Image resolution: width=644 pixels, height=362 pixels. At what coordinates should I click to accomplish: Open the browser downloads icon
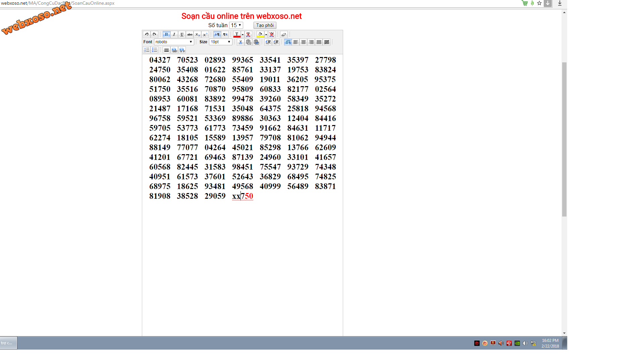(x=560, y=3)
